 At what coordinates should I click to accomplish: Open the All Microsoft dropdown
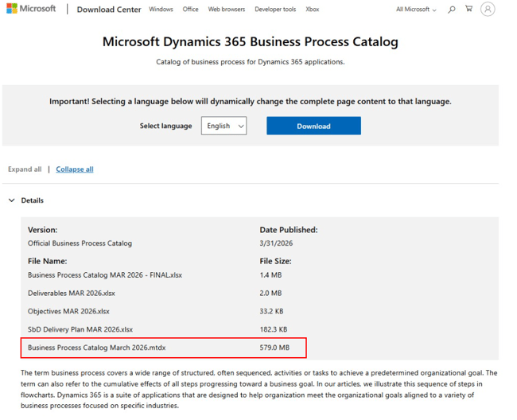coord(417,10)
